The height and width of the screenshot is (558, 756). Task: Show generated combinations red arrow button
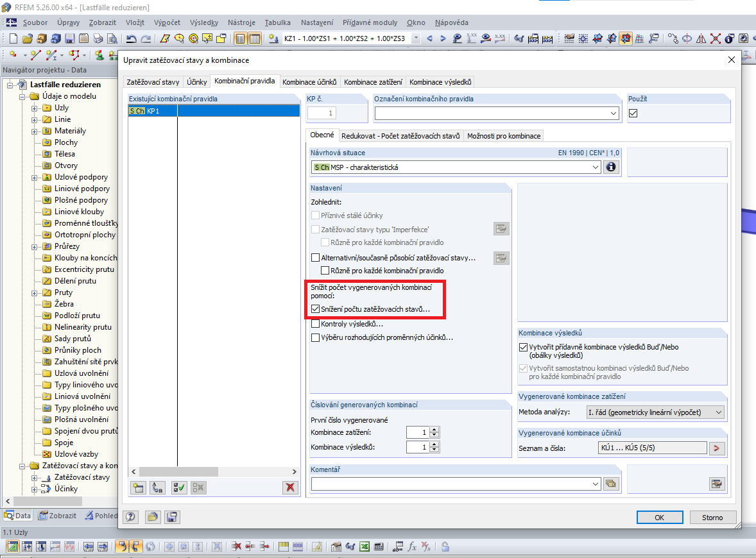pos(717,448)
